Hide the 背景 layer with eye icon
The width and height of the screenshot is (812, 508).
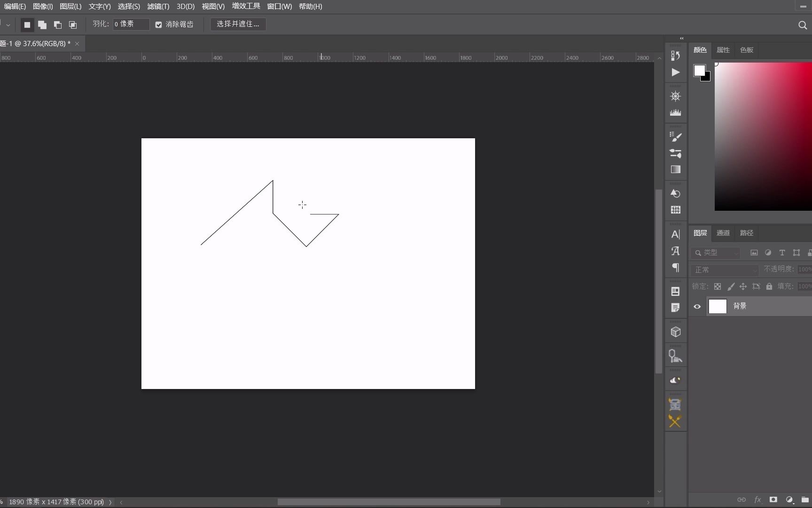click(x=697, y=306)
